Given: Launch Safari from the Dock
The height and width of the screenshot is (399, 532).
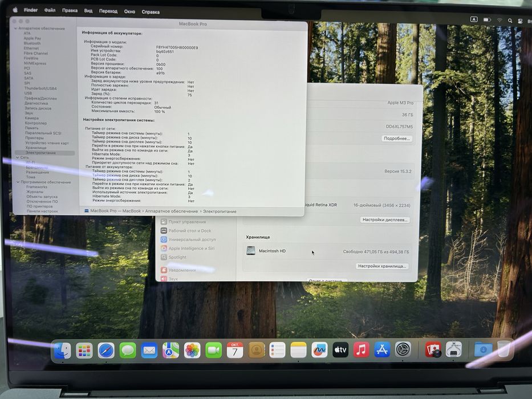Looking at the screenshot, I should 106,351.
